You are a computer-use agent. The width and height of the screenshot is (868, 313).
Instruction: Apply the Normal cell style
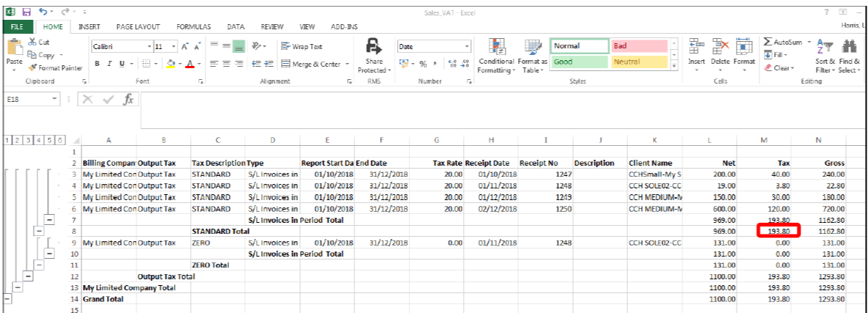579,46
